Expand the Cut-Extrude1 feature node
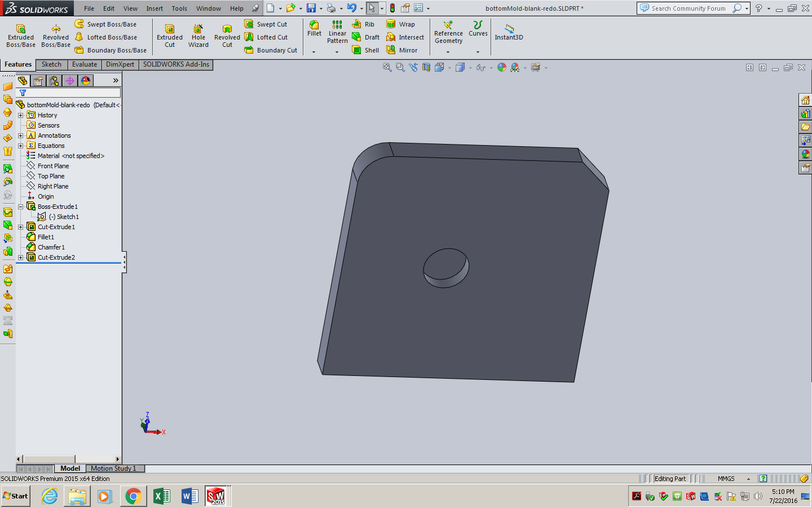This screenshot has height=508, width=812. (x=20, y=226)
